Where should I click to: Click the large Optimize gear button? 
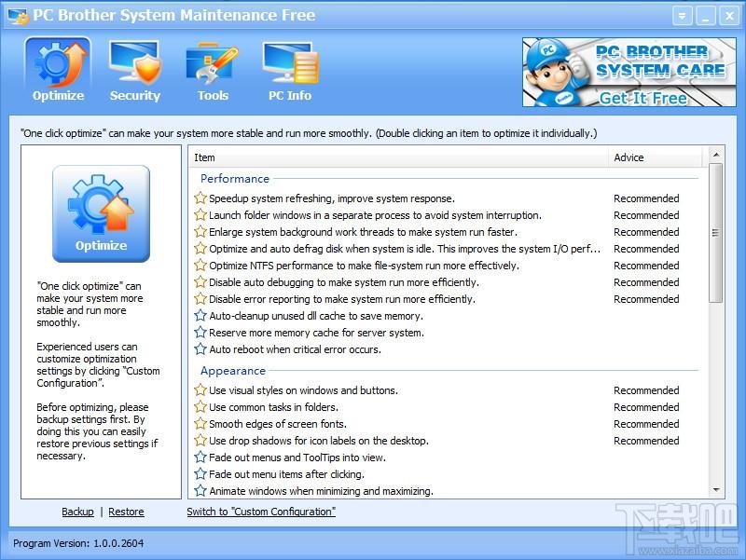point(101,213)
